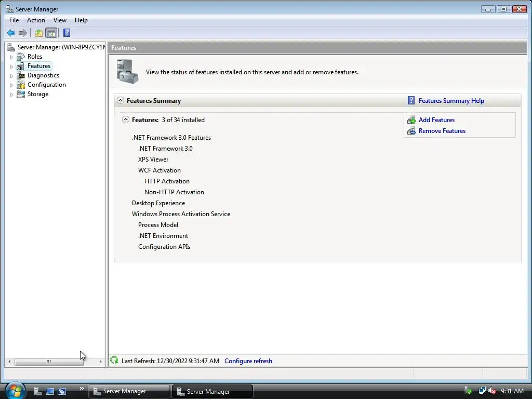Click the WCF Activation entry
The image size is (532, 399).
(159, 170)
